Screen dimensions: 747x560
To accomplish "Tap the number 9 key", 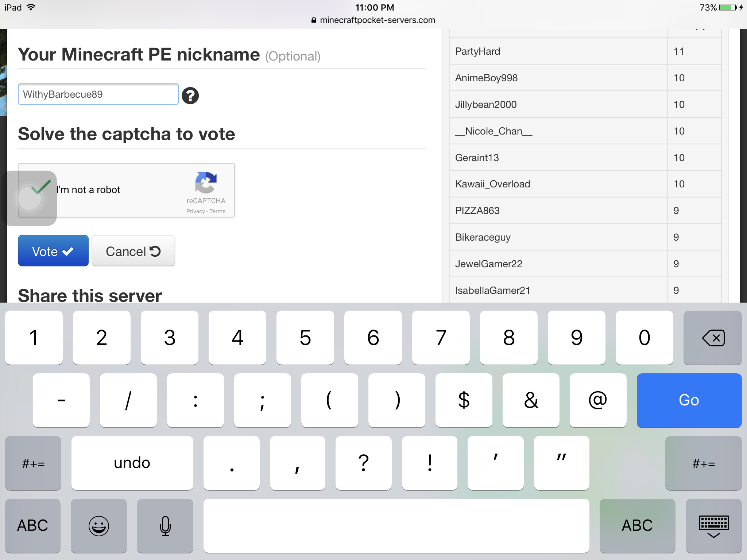I will pos(577,338).
